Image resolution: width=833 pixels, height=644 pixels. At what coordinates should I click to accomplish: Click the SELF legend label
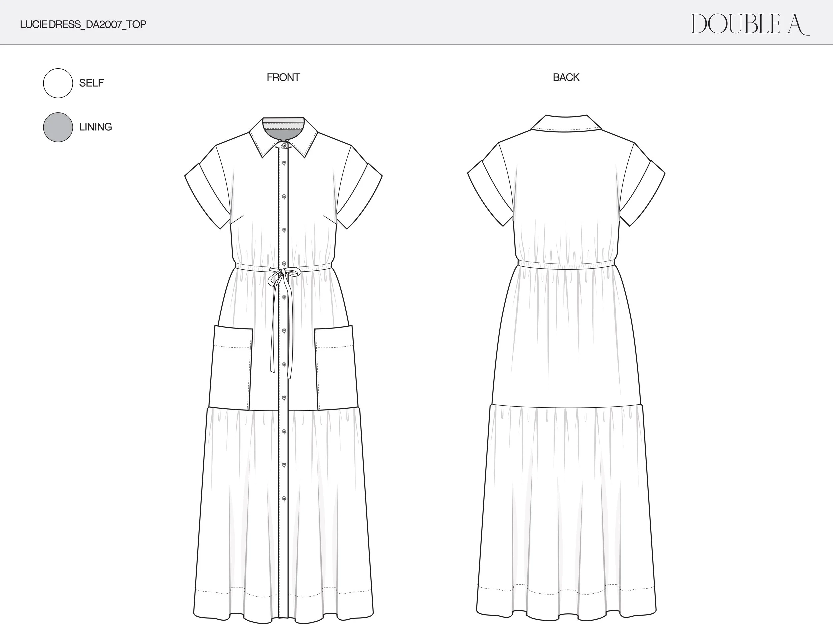coord(91,83)
